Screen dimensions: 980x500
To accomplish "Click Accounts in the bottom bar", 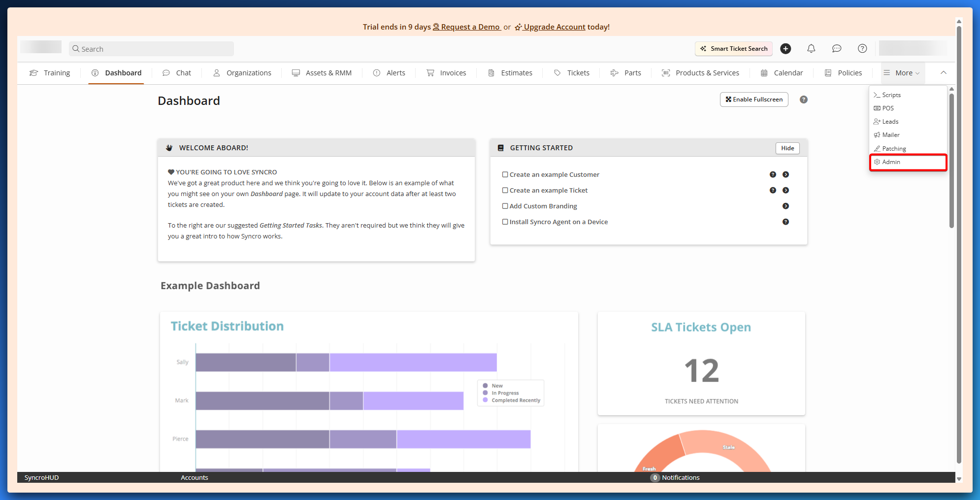I will click(195, 477).
